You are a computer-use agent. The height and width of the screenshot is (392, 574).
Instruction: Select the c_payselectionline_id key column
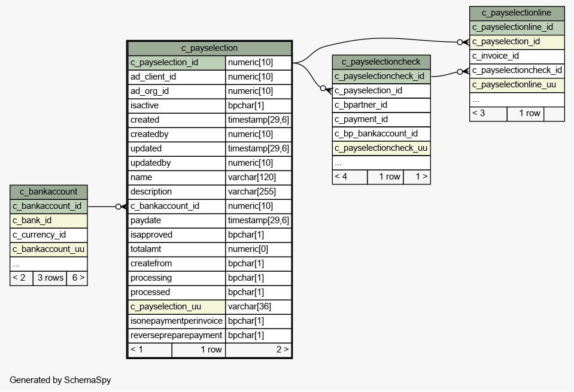click(517, 28)
